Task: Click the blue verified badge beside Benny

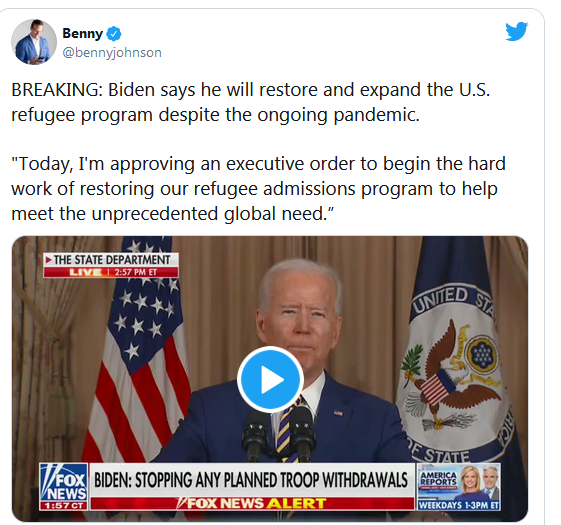Action: pyautogui.click(x=114, y=34)
